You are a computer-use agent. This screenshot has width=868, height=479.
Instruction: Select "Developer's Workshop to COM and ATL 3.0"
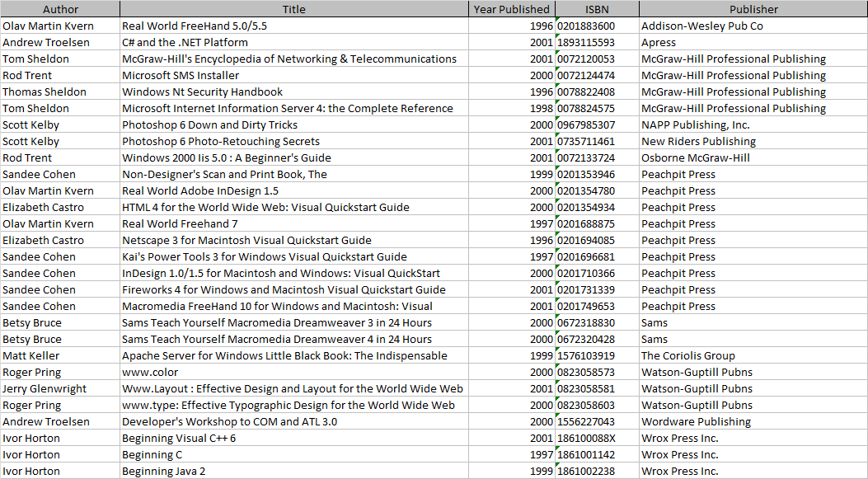pyautogui.click(x=294, y=421)
